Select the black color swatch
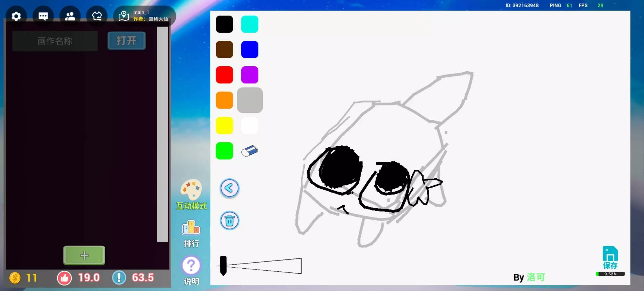The image size is (644, 291). click(224, 24)
